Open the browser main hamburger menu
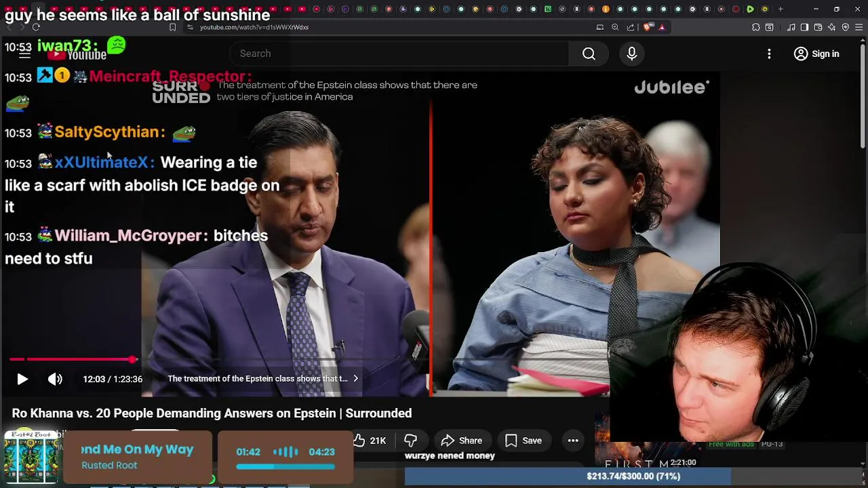The height and width of the screenshot is (488, 868). click(859, 27)
